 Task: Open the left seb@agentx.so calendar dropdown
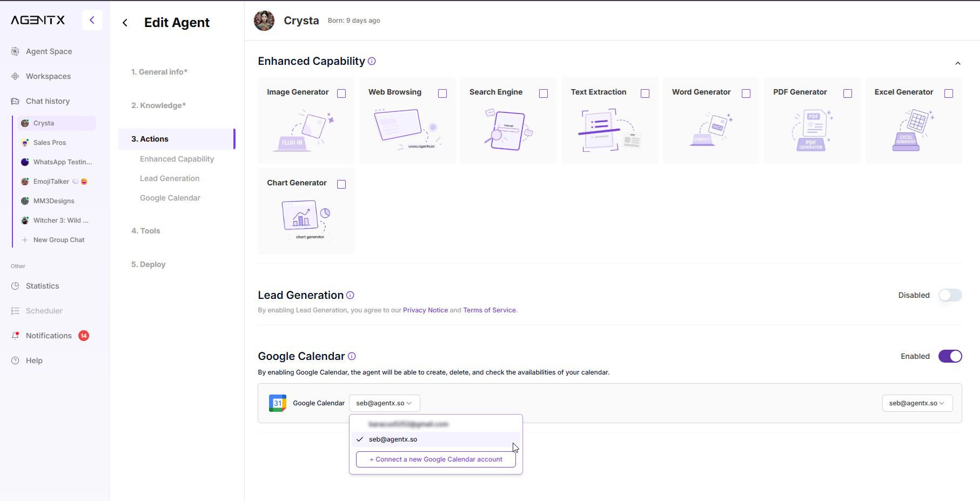pyautogui.click(x=384, y=403)
